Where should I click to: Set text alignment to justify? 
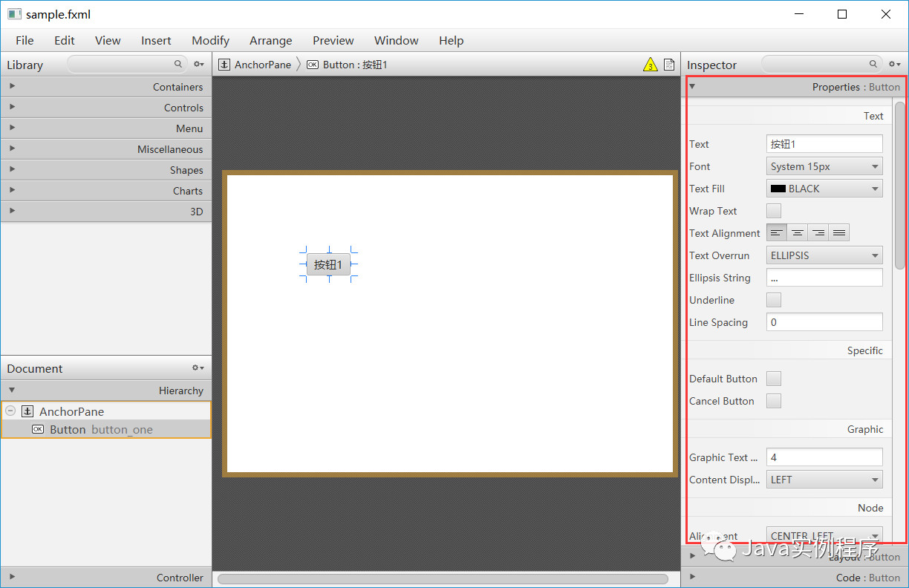[x=838, y=232]
